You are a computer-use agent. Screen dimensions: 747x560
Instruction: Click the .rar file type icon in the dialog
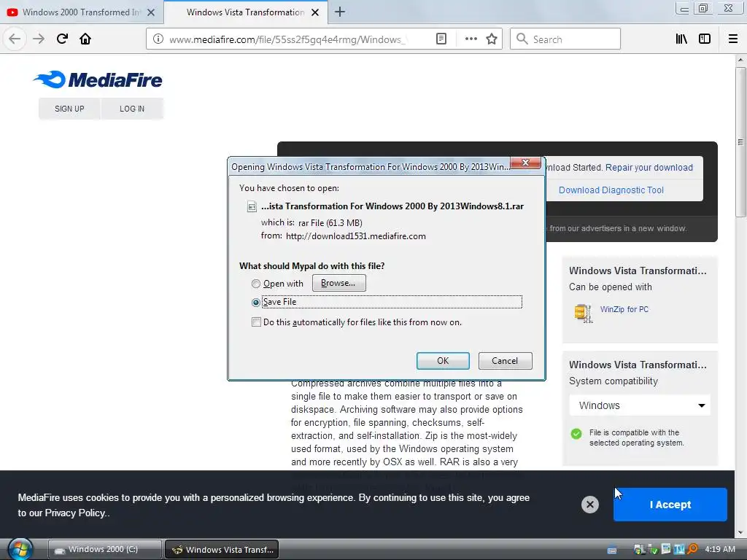pyautogui.click(x=252, y=206)
